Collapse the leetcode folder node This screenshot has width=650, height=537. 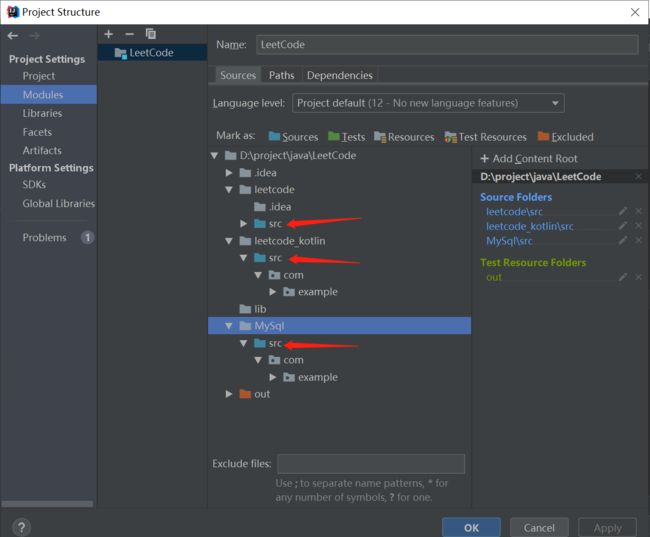click(229, 190)
